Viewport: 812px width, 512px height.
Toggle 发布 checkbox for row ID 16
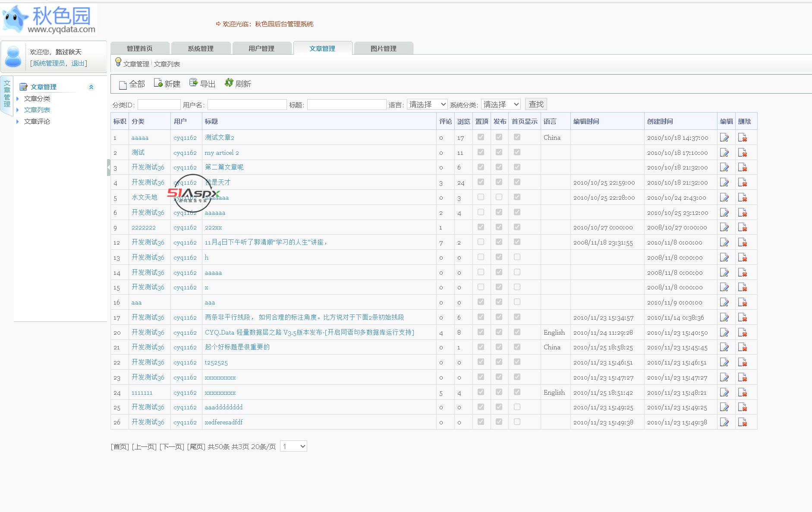pos(499,302)
